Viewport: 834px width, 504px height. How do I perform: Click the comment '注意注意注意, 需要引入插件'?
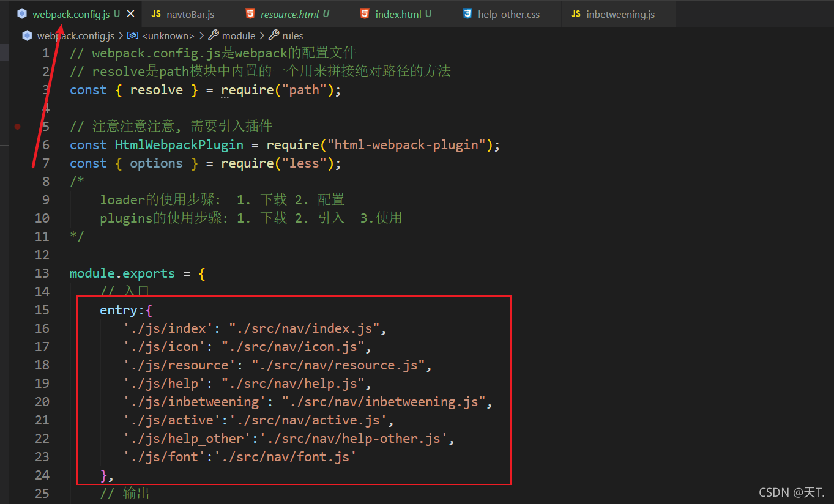pyautogui.click(x=171, y=127)
